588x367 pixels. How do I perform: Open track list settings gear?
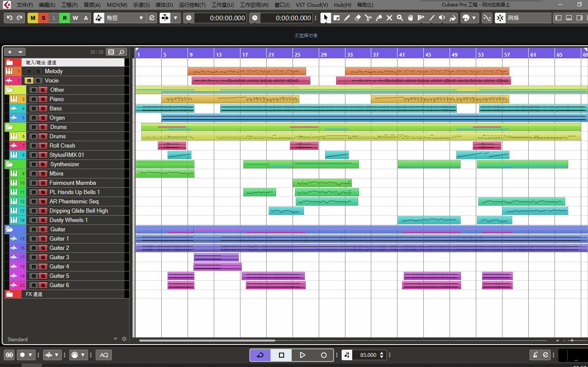124,339
